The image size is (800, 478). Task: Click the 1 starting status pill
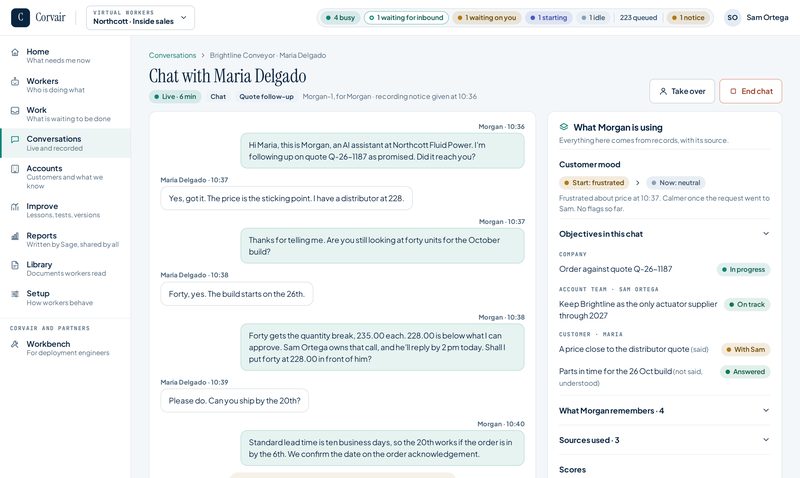[548, 18]
